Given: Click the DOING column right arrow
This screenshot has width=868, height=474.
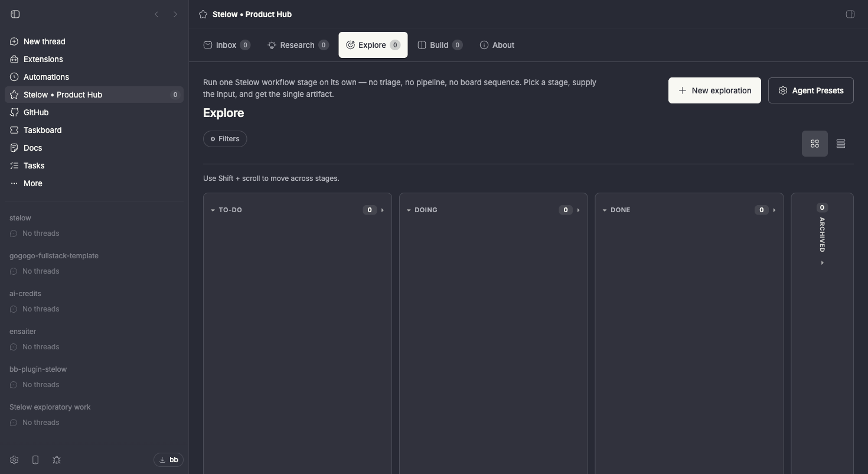Looking at the screenshot, I should click(579, 210).
